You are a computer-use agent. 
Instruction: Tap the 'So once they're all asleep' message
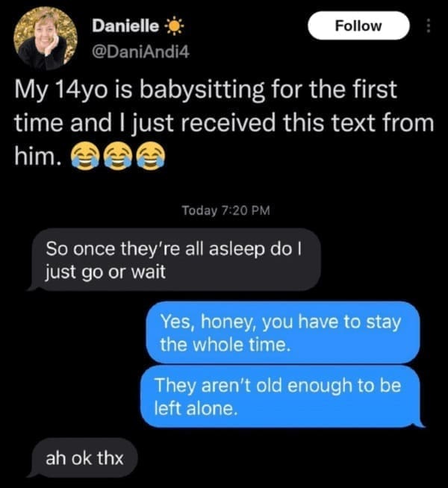click(x=174, y=260)
